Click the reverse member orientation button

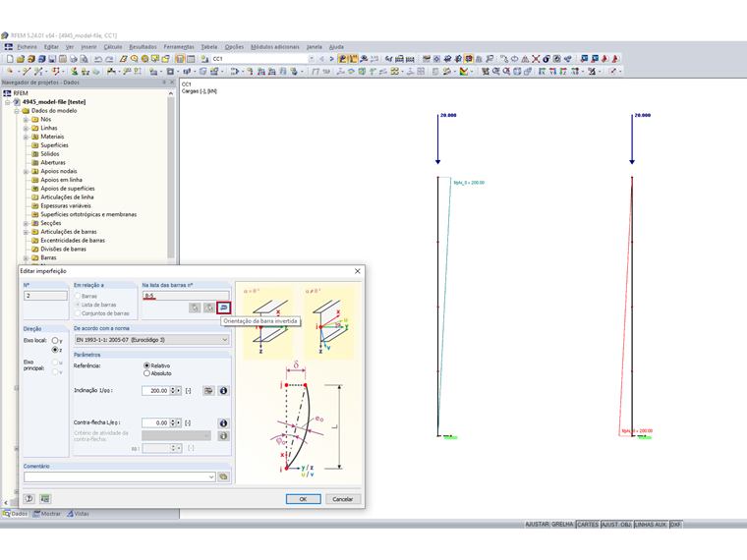coord(223,308)
